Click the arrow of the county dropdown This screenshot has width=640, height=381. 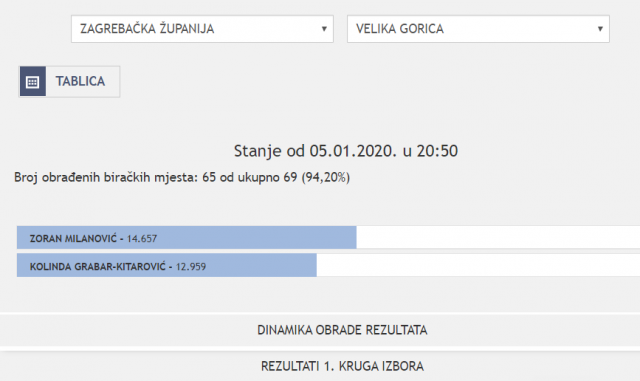click(x=324, y=29)
